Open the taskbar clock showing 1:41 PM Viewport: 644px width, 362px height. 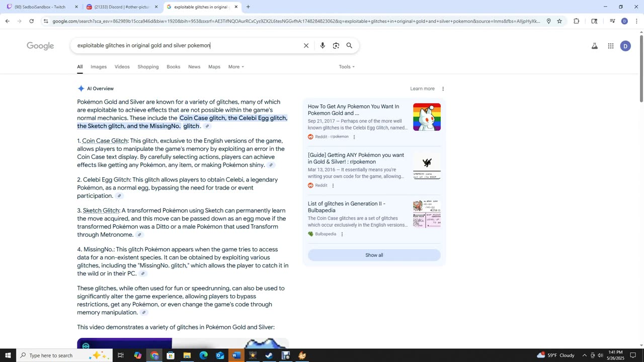pos(616,355)
